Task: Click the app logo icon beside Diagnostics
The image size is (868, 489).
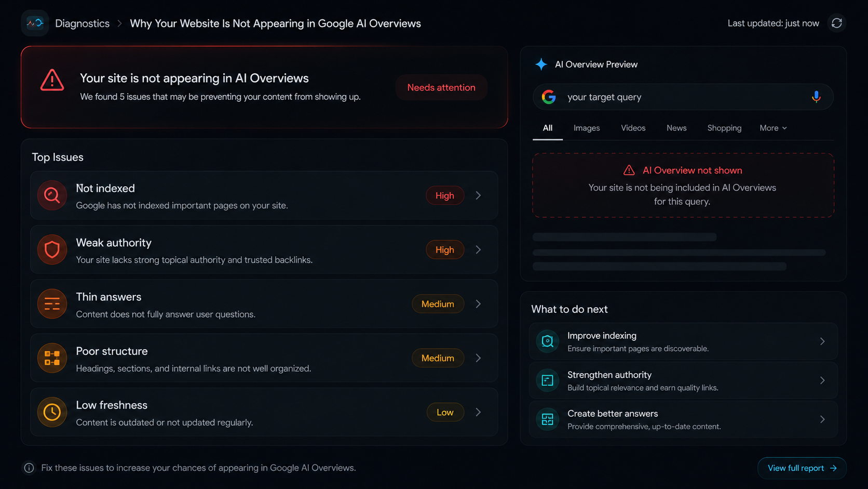Action: [x=35, y=23]
